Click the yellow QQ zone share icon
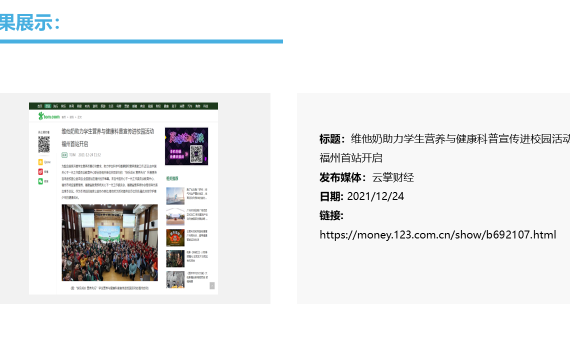The image size is (570, 360). (x=40, y=162)
